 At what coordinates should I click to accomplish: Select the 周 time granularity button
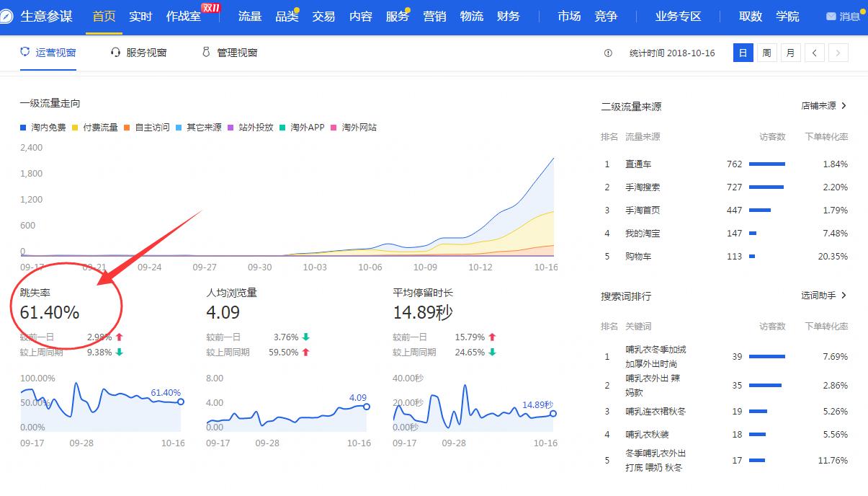click(766, 53)
